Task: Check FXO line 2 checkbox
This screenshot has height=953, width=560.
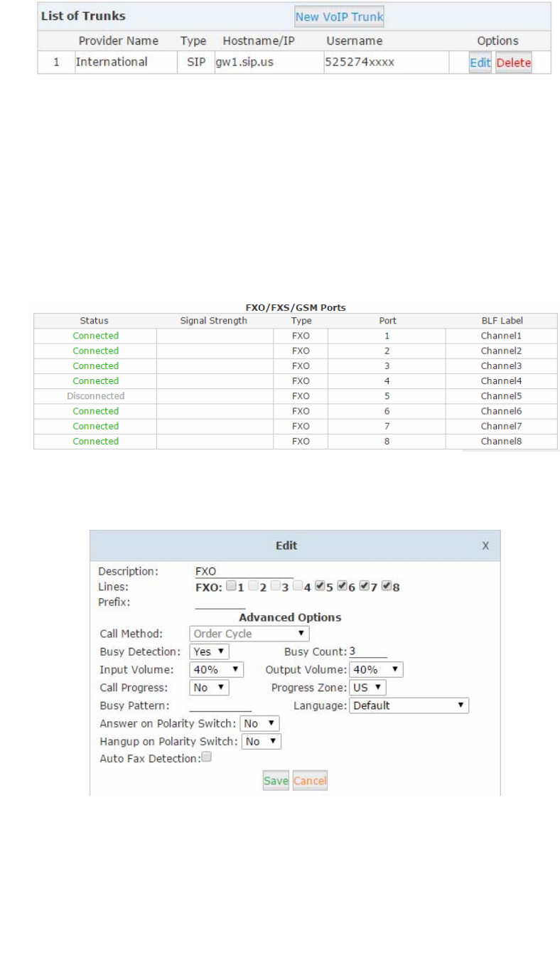Action: (x=254, y=587)
